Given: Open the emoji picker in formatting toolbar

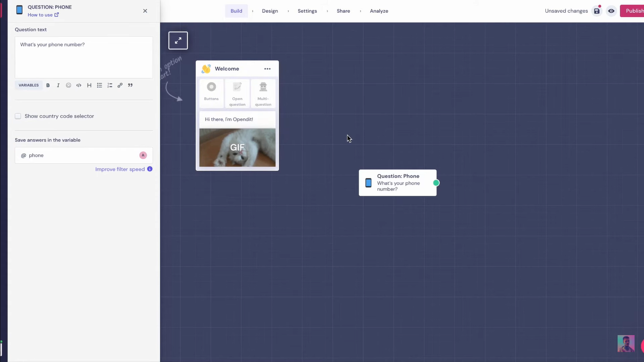Looking at the screenshot, I should 68,85.
